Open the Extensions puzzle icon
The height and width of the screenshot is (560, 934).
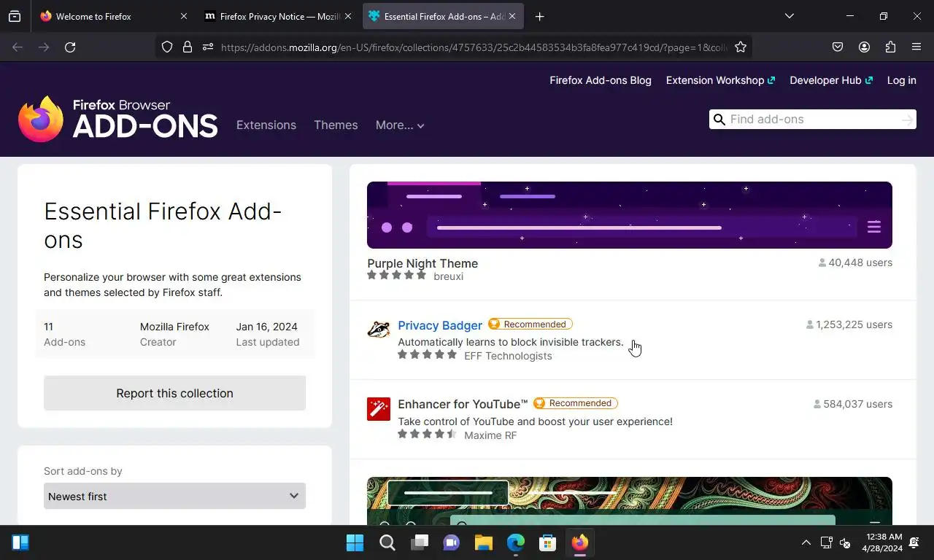890,47
